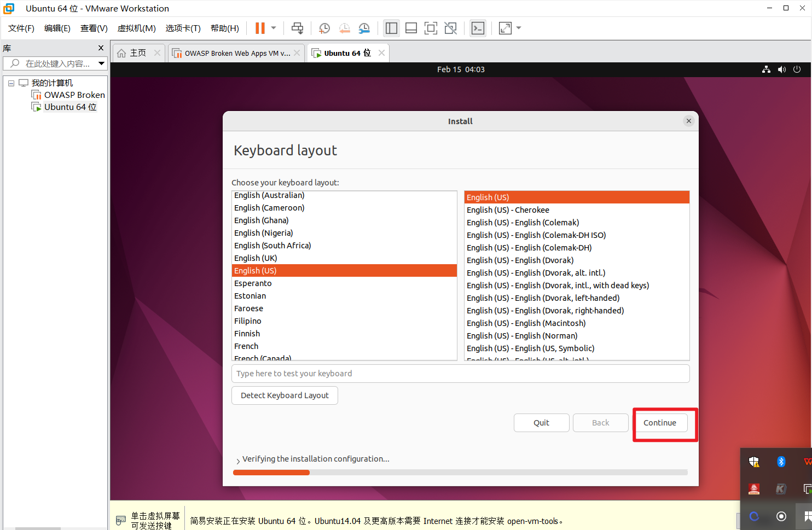Click the Continue button

click(x=660, y=423)
